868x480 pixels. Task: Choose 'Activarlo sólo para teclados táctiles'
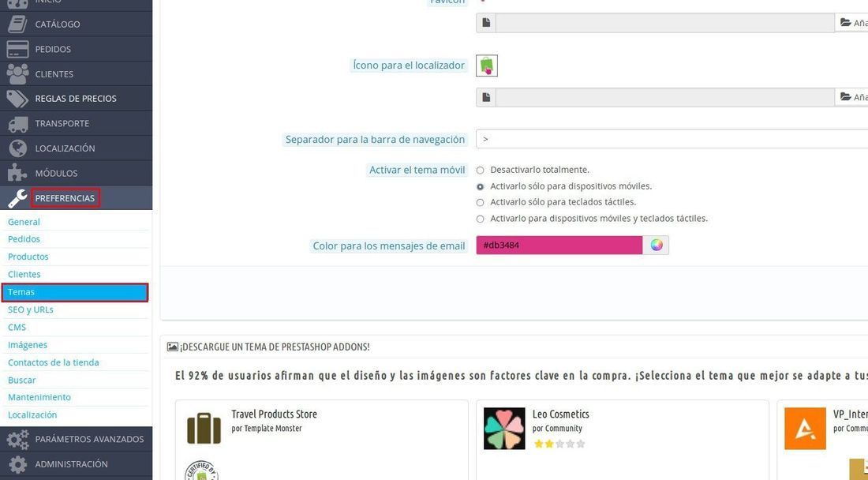[480, 203]
